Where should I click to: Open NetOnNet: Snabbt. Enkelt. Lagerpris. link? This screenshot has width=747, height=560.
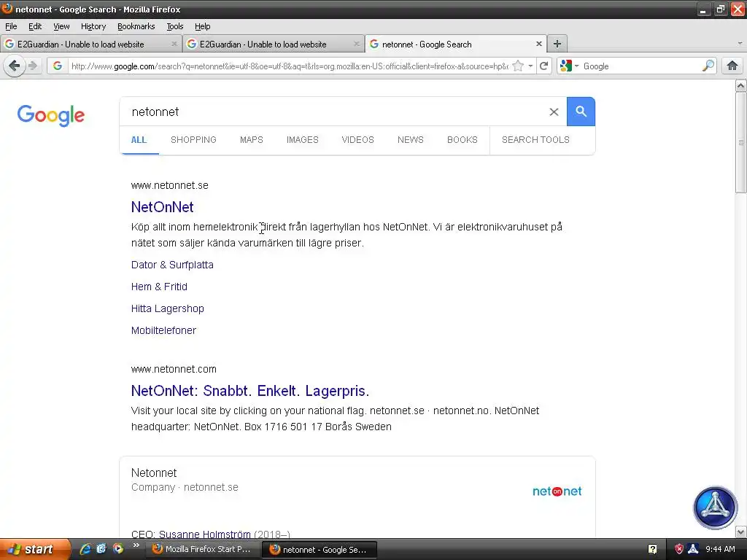pos(250,391)
